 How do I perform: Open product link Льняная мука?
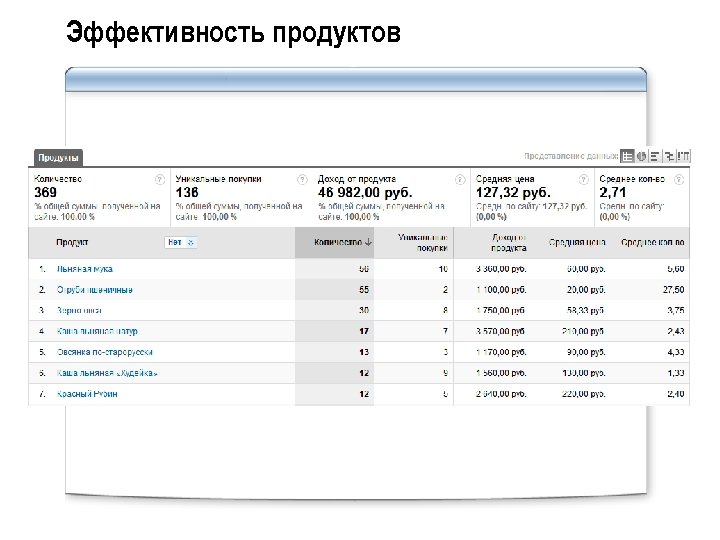84,269
